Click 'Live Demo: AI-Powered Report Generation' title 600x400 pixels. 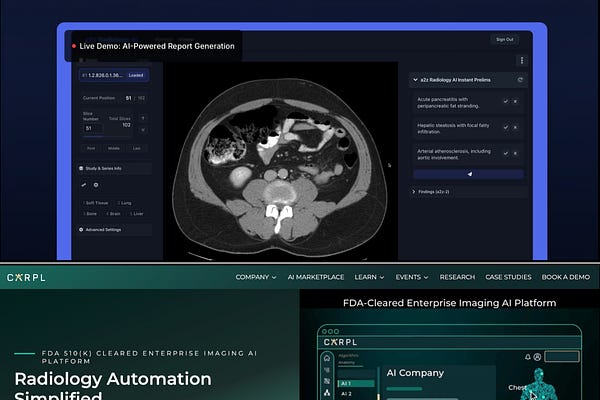(157, 46)
